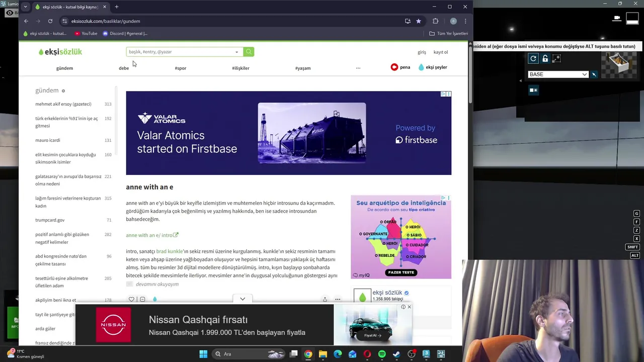Open the BASE dropdown in Lumion
Image resolution: width=644 pixels, height=362 pixels.
click(558, 74)
